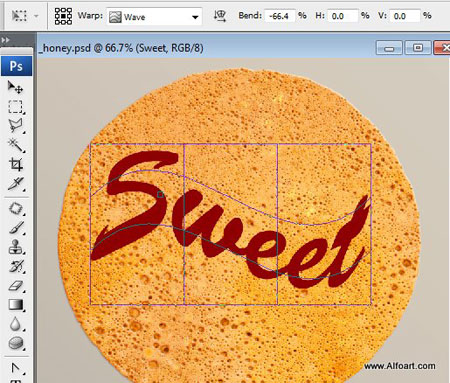The width and height of the screenshot is (450, 383).
Task: Select the Path Selection tool
Action: click(x=16, y=368)
